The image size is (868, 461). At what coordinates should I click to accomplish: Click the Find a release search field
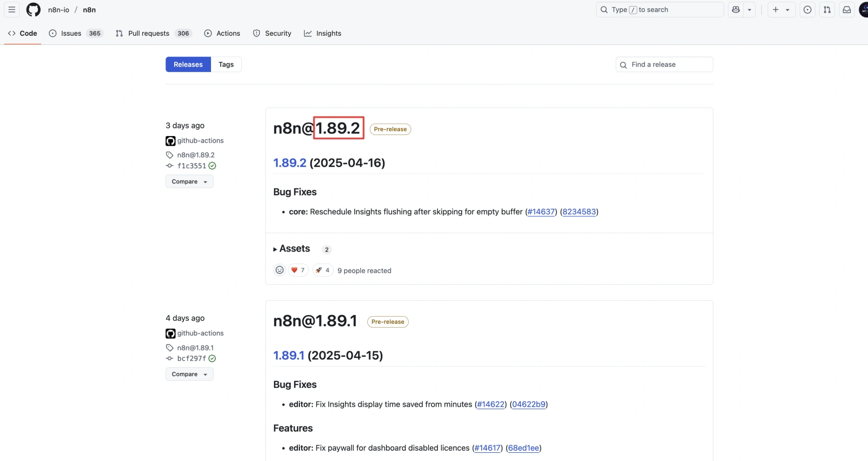pos(664,65)
